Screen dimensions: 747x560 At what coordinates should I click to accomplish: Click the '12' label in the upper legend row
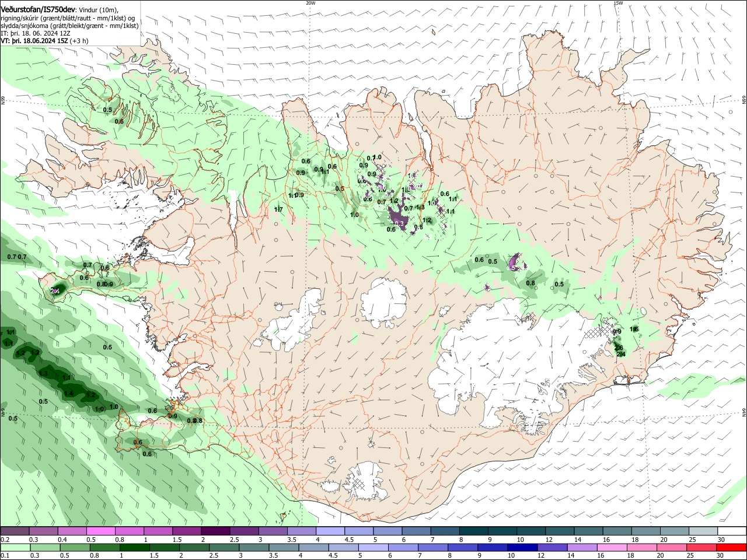549,540
